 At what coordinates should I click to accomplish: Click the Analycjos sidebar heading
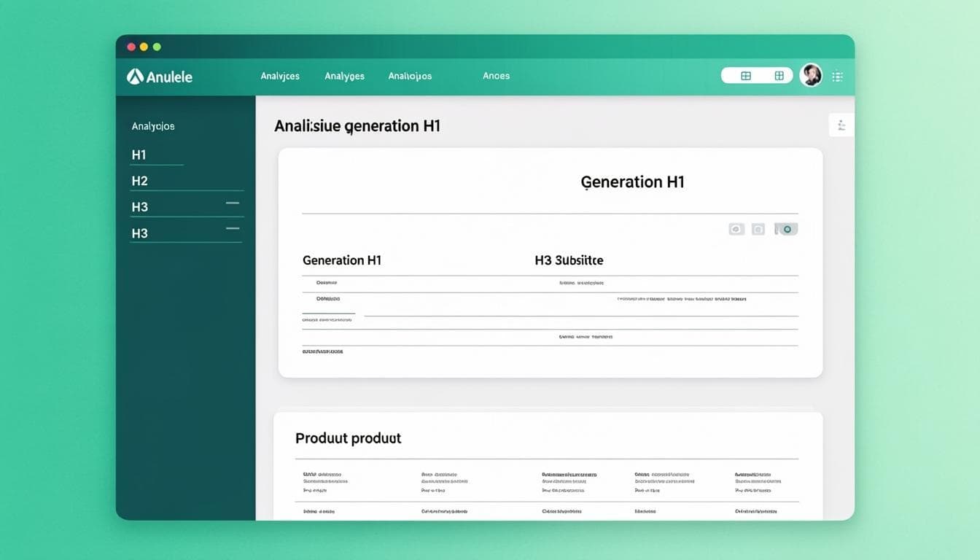click(153, 126)
